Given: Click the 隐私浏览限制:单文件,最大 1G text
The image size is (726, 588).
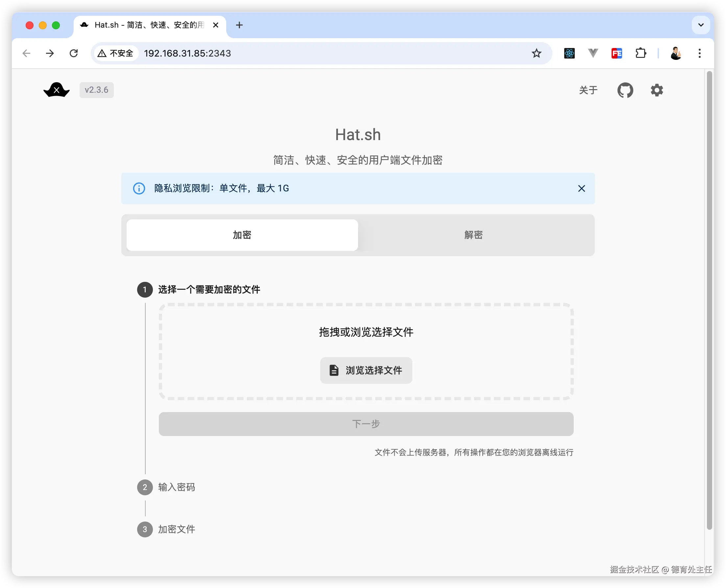Looking at the screenshot, I should pos(222,188).
